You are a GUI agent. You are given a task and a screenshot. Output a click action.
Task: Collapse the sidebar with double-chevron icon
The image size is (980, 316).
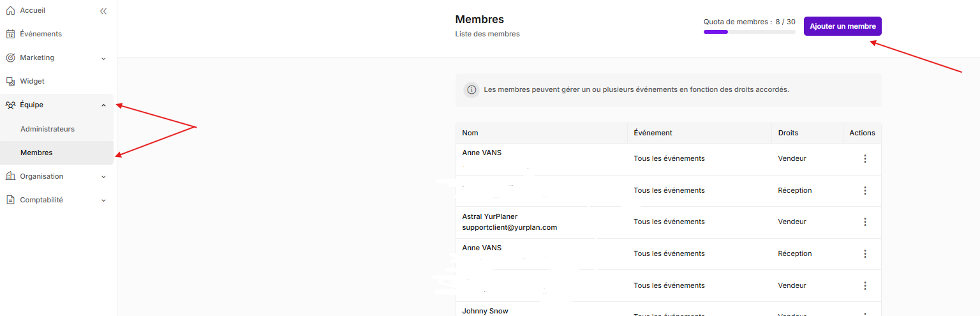tap(103, 11)
